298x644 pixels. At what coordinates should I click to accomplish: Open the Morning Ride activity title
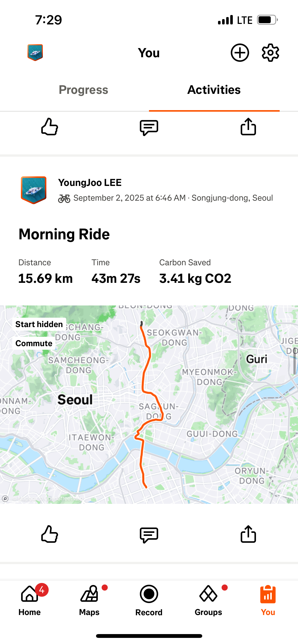pos(64,234)
